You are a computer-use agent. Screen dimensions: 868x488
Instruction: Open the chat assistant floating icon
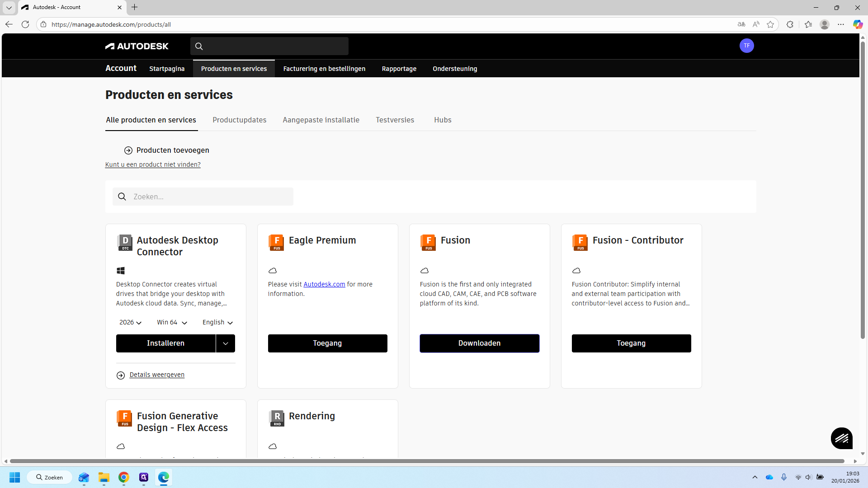pos(841,438)
